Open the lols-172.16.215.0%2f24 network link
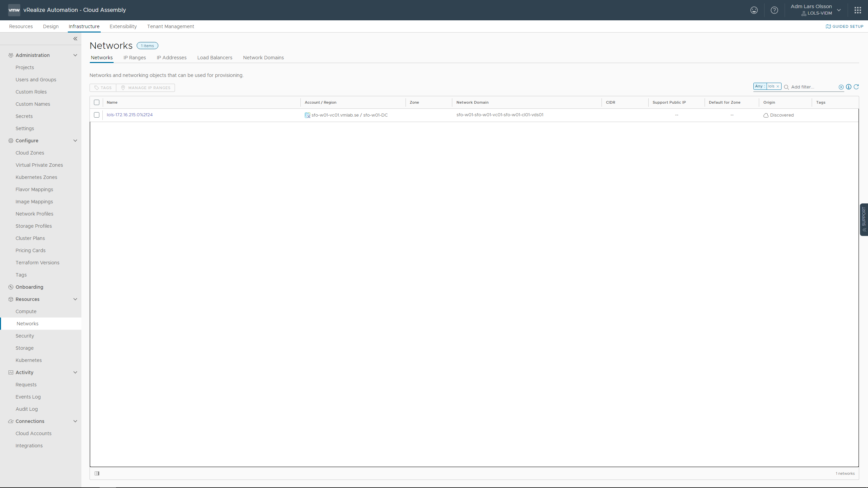Viewport: 868px width, 488px height. click(130, 115)
